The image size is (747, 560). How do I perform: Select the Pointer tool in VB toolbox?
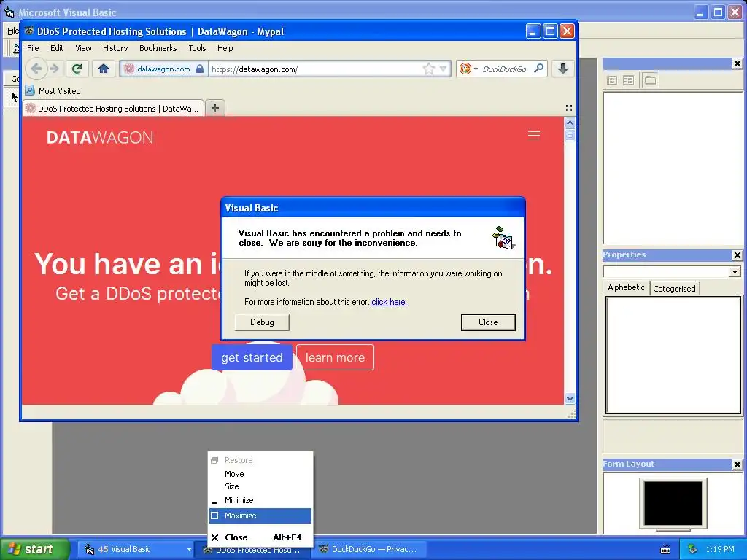(x=13, y=97)
